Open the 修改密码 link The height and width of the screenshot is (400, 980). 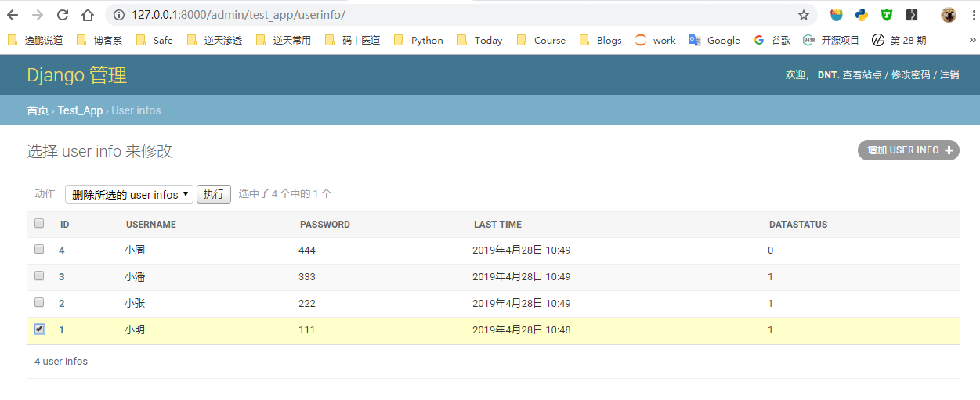coord(911,75)
